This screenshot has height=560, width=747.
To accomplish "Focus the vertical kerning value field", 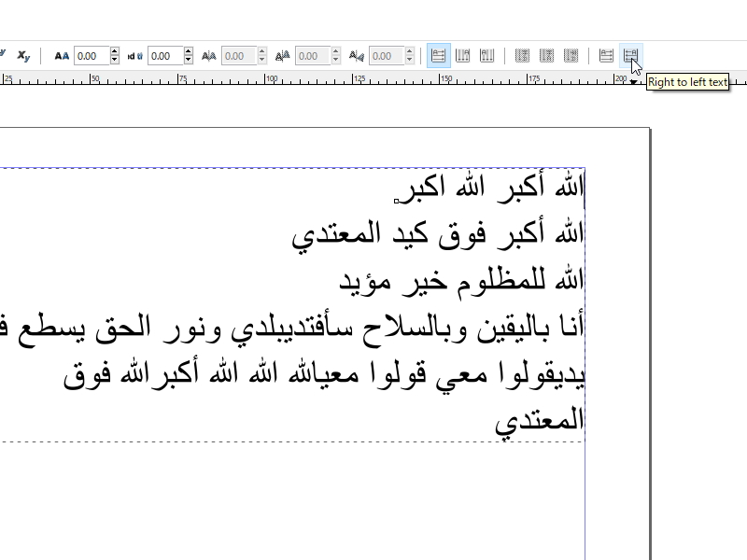I will click(x=313, y=56).
